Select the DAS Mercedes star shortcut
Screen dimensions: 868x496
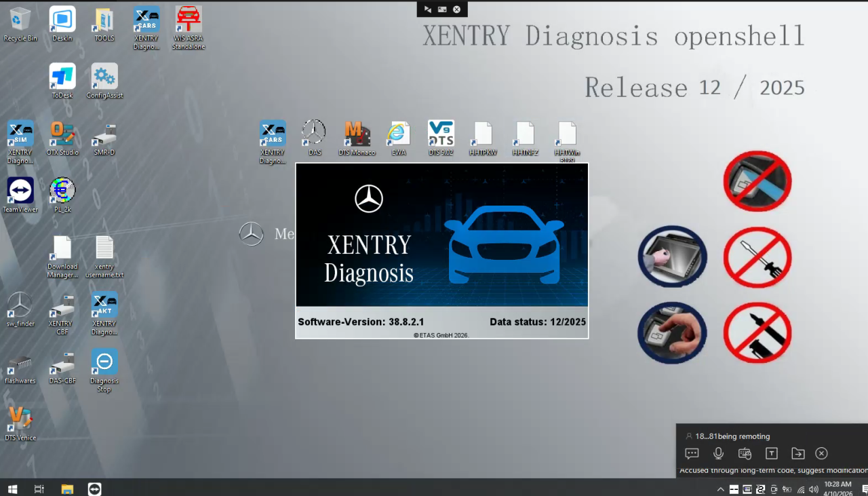tap(314, 134)
